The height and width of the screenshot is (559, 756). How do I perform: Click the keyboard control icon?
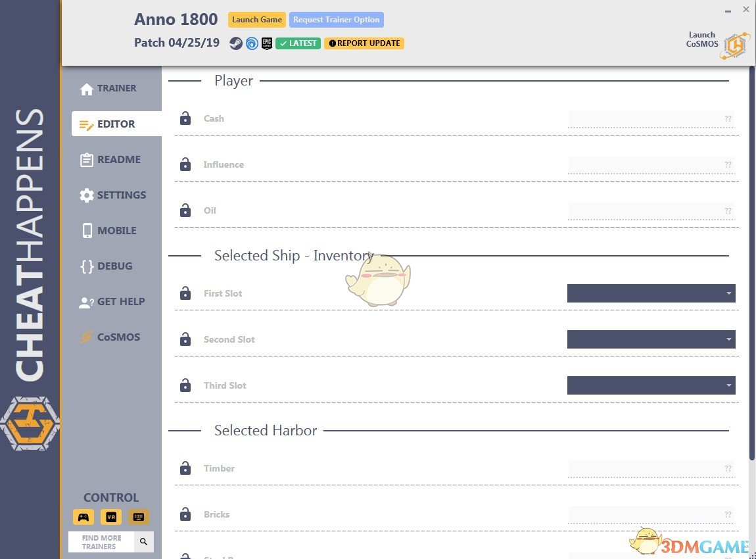tap(138, 517)
